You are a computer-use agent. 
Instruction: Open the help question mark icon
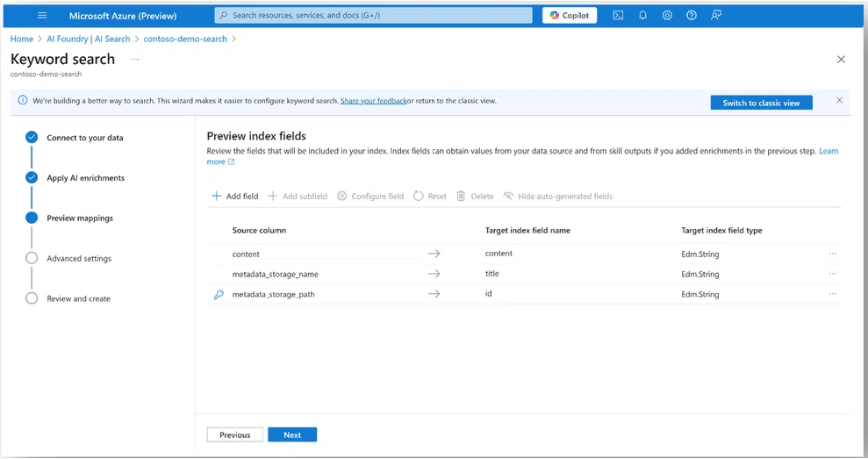click(692, 16)
